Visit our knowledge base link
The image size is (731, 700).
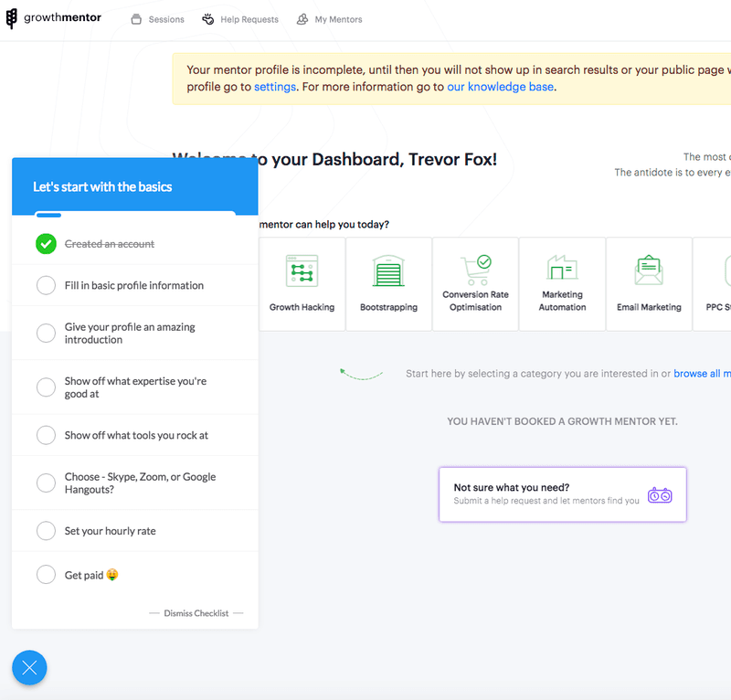click(500, 87)
